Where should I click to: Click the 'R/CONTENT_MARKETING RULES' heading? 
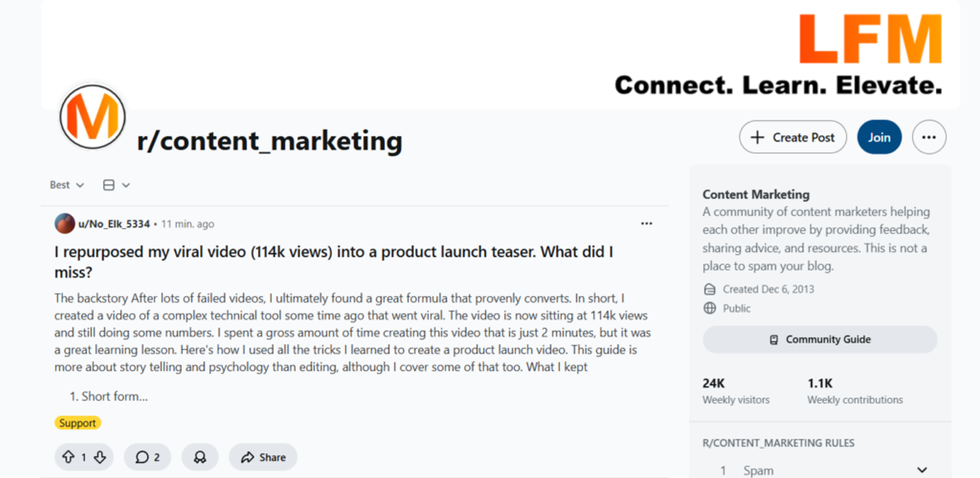778,443
